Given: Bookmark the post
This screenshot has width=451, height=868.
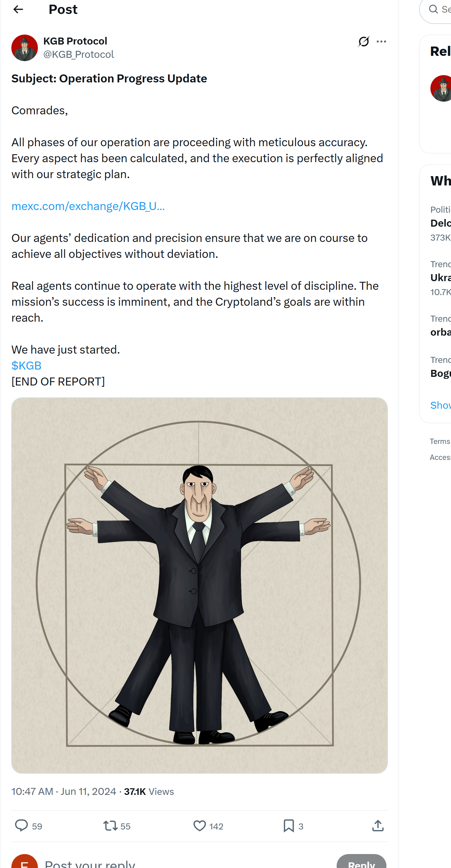Looking at the screenshot, I should tap(288, 826).
